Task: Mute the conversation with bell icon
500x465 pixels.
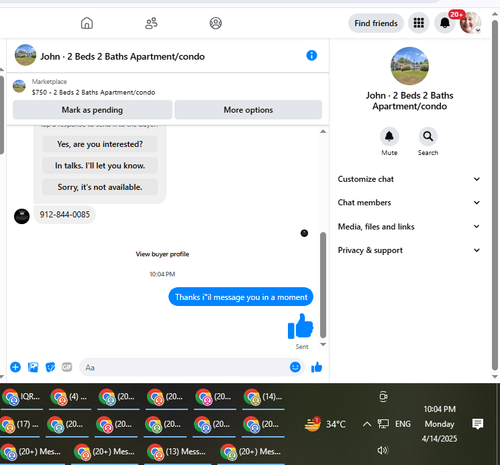Action: pyautogui.click(x=389, y=136)
